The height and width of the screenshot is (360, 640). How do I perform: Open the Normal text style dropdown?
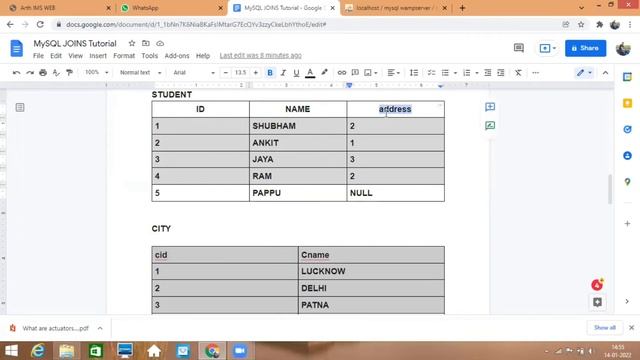point(140,72)
